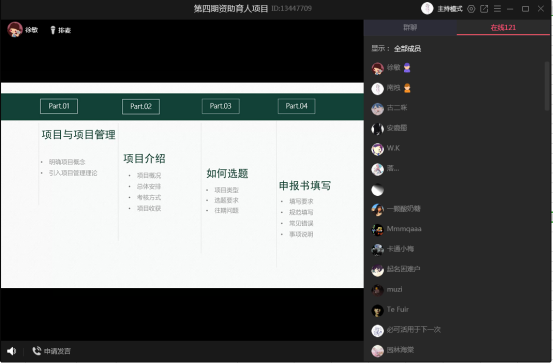Image resolution: width=553 pixels, height=363 pixels.
Task: Click avatar of member W.K
Action: click(377, 149)
